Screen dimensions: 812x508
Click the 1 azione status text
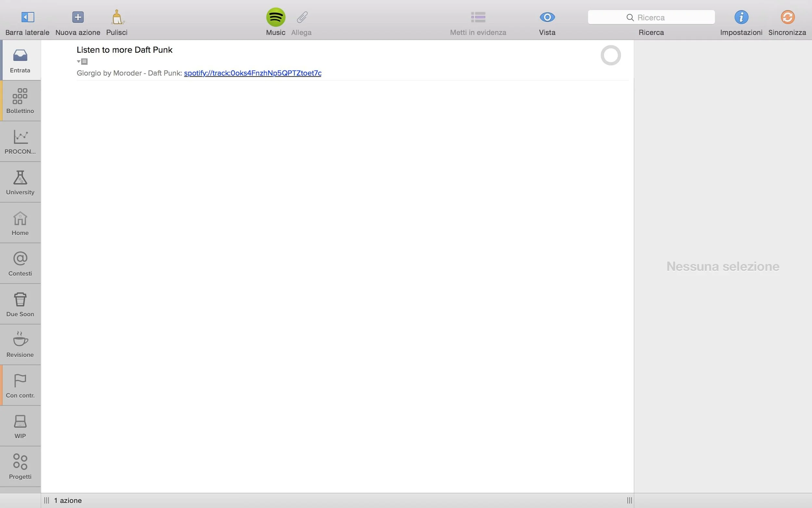(x=68, y=500)
